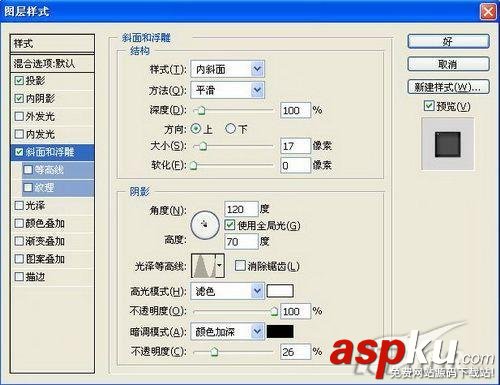Click the angle dial control
Screen dimensions: 500x385
pyautogui.click(x=205, y=225)
